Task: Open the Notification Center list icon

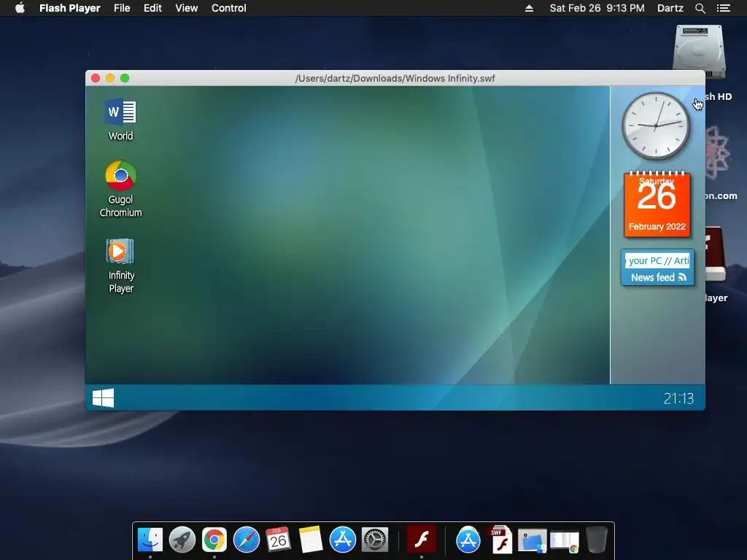Action: [723, 8]
